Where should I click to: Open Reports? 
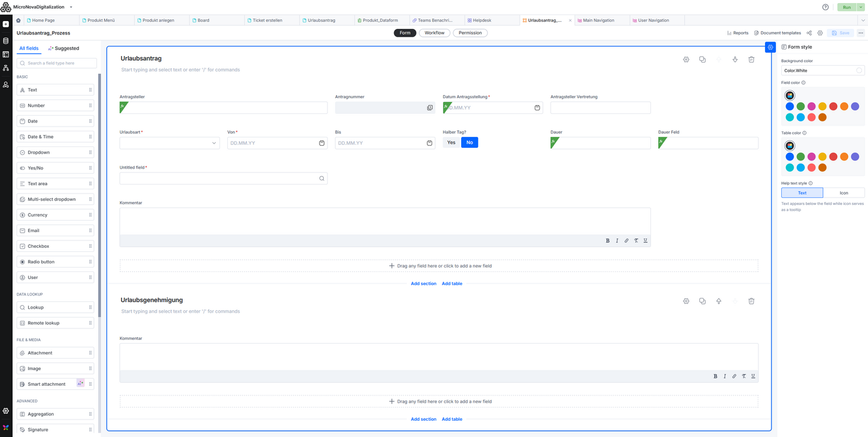coord(737,33)
